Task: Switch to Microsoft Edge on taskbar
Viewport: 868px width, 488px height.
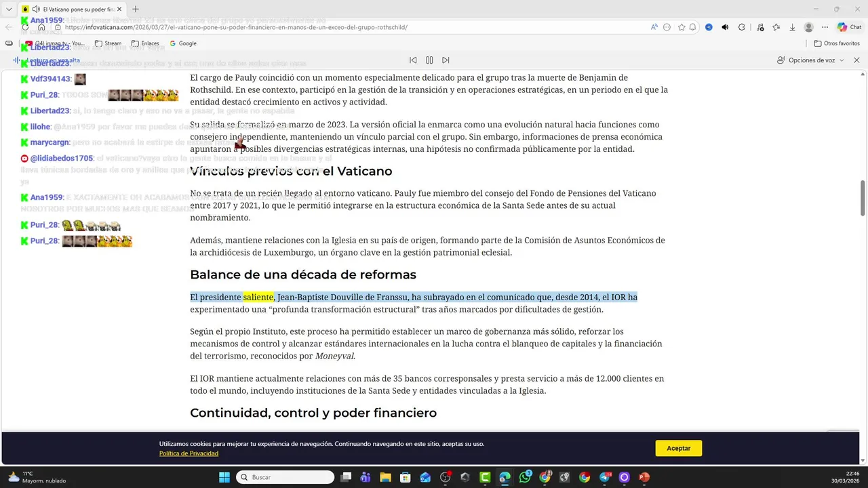Action: (x=505, y=477)
